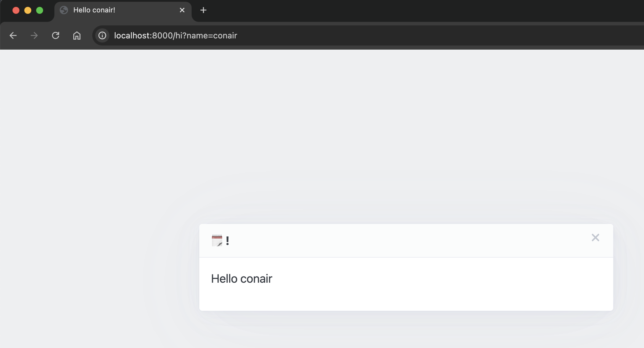Click empty address bar space after URL
This screenshot has height=348, width=644.
[414, 36]
